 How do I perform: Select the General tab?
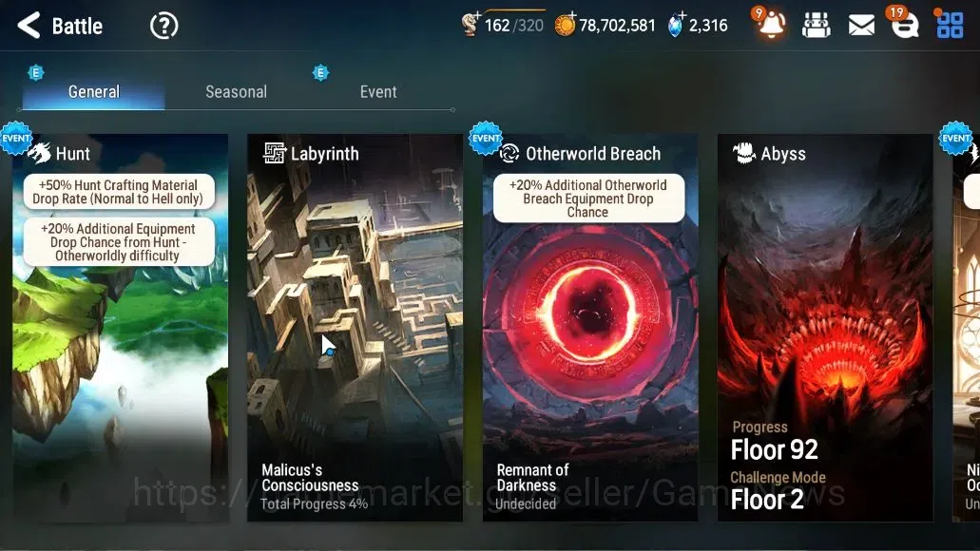pyautogui.click(x=94, y=92)
